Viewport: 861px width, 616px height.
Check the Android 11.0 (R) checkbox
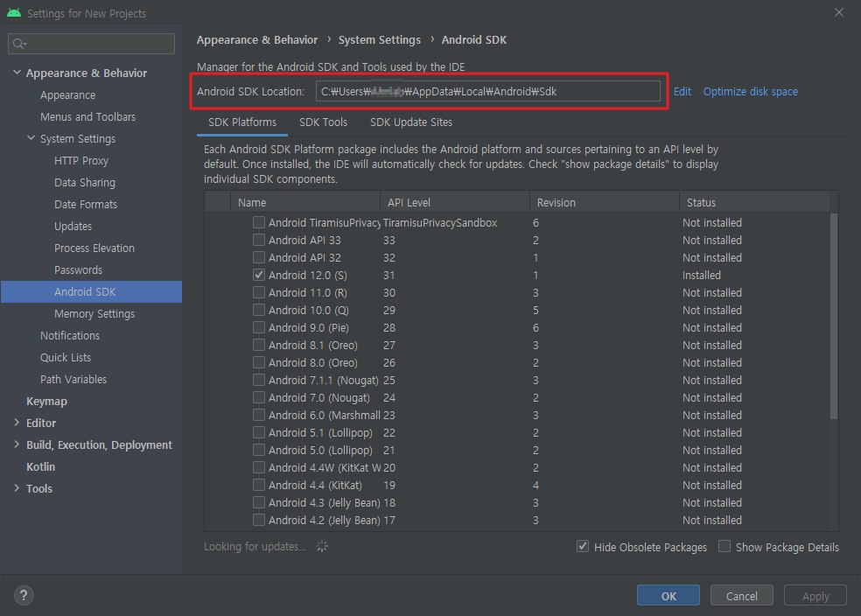259,292
